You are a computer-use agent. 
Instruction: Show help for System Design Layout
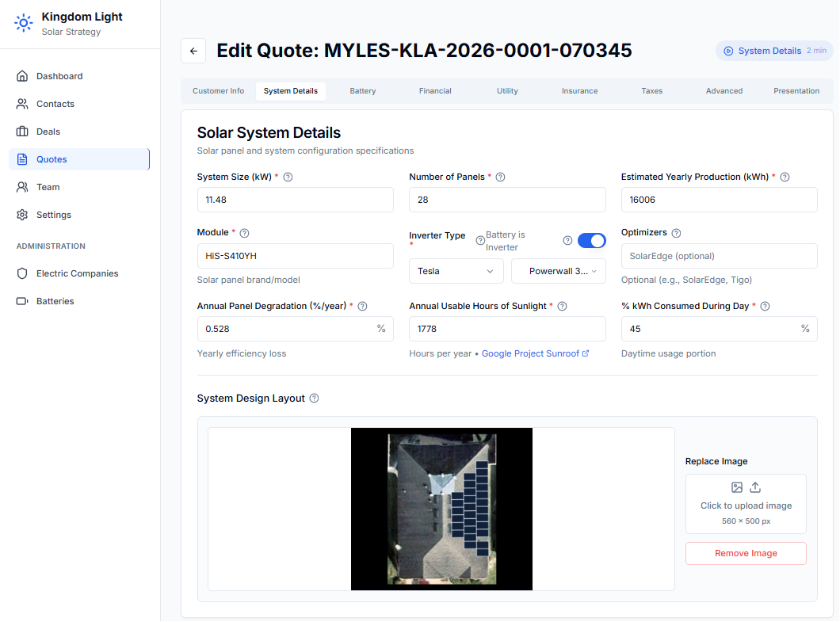pyautogui.click(x=314, y=399)
